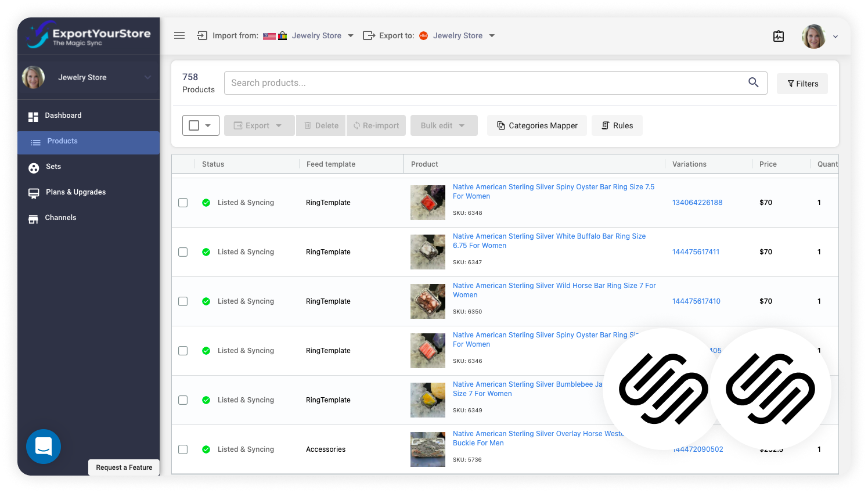Open the chat support bubble

tap(44, 447)
